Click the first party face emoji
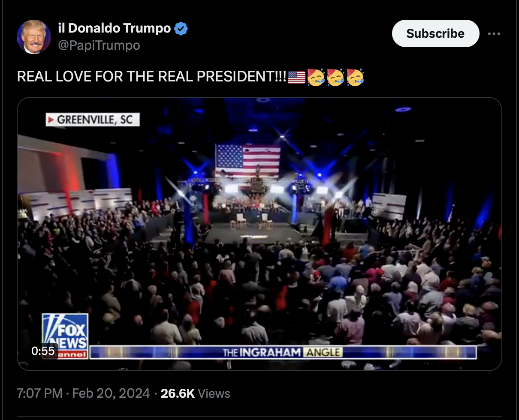Screen dimensions: 519x420 (x=316, y=77)
